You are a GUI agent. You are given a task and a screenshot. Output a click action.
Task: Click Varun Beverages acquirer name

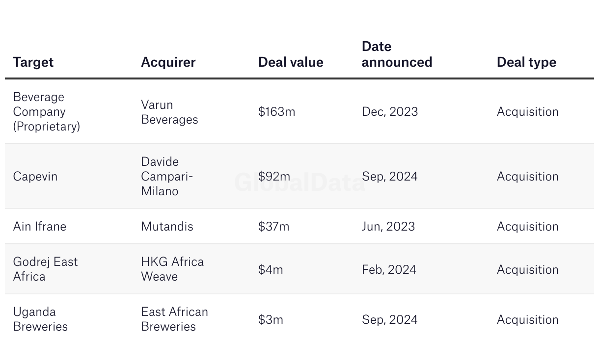tap(169, 112)
